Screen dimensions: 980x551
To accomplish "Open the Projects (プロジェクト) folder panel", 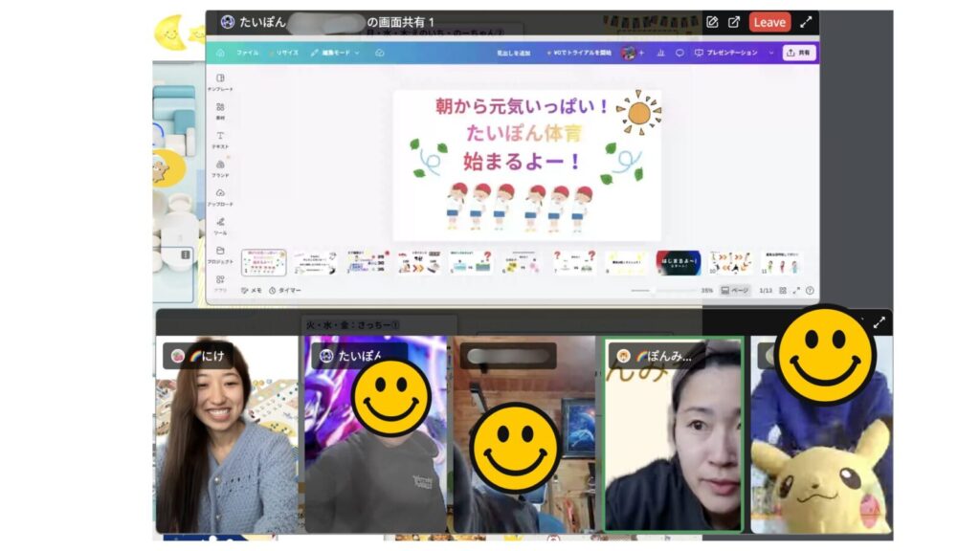I will tap(220, 253).
